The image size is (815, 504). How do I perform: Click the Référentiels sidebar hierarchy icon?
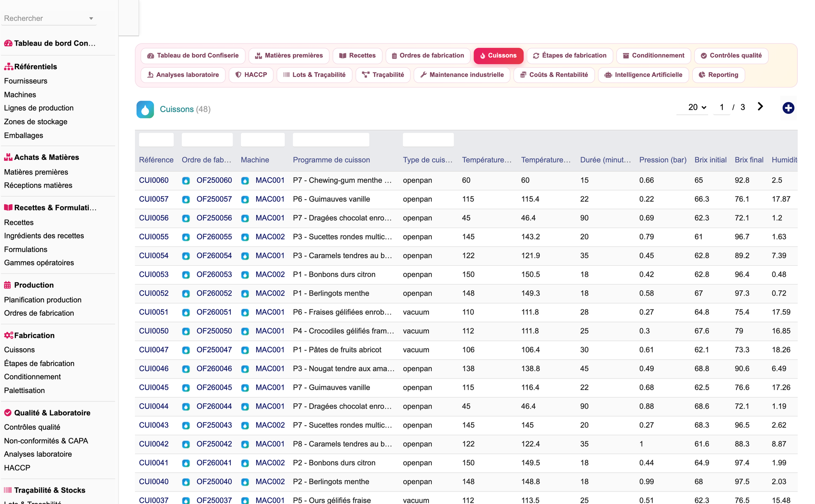click(8, 67)
